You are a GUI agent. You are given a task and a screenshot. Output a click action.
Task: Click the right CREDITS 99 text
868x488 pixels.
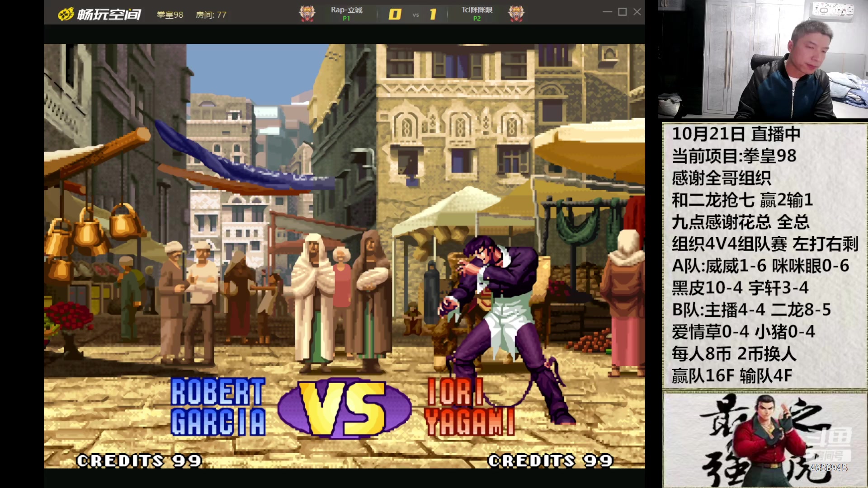[550, 460]
